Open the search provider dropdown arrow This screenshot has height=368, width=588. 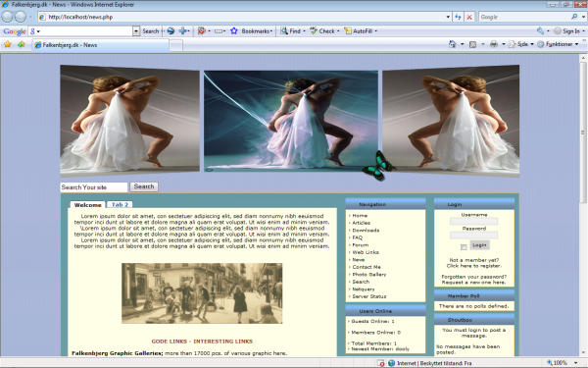coord(583,17)
